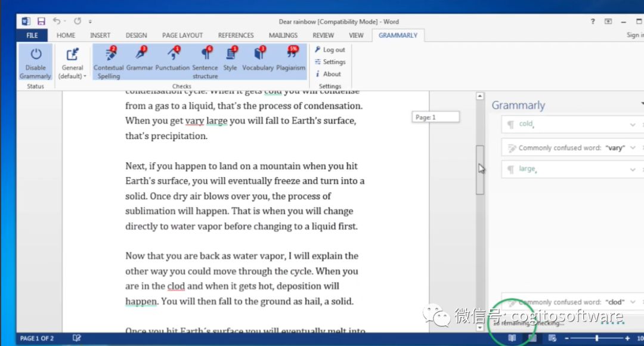Click the underlined word "happen" in document

(x=141, y=302)
